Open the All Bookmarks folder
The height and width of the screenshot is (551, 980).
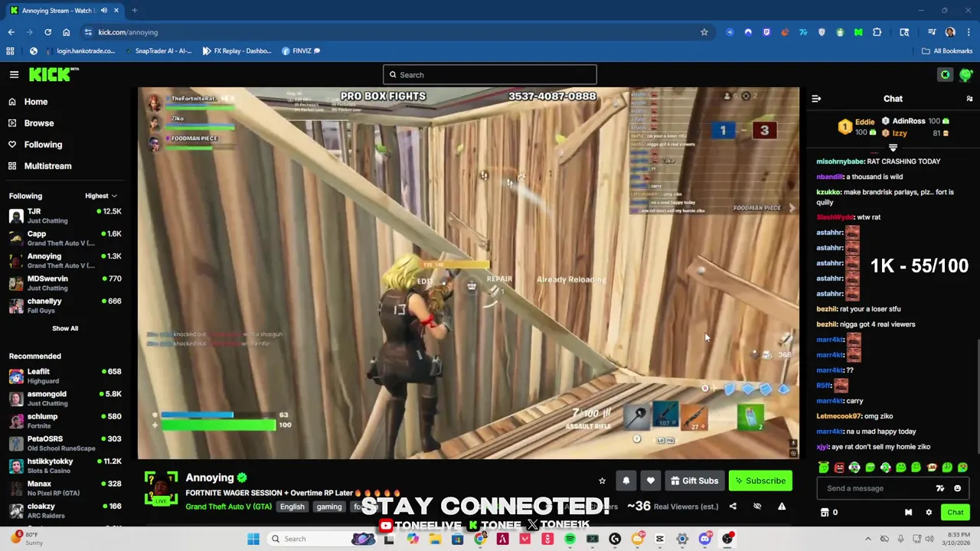tap(947, 51)
